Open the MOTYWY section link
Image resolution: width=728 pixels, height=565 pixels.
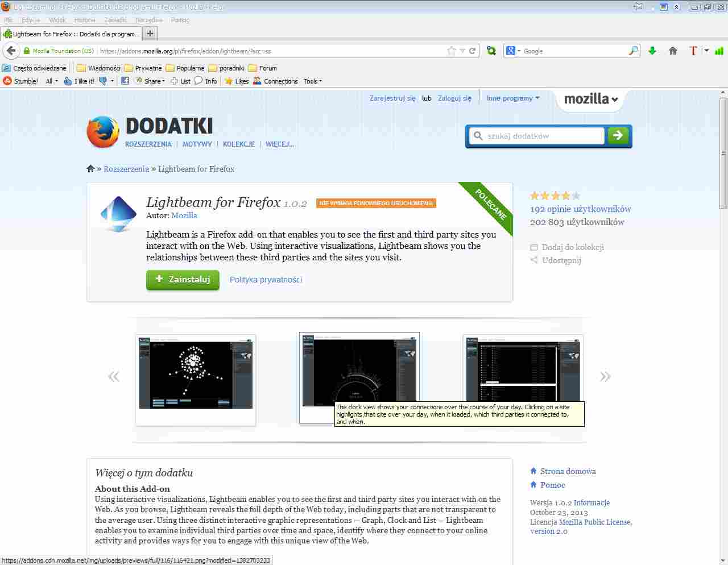[197, 144]
